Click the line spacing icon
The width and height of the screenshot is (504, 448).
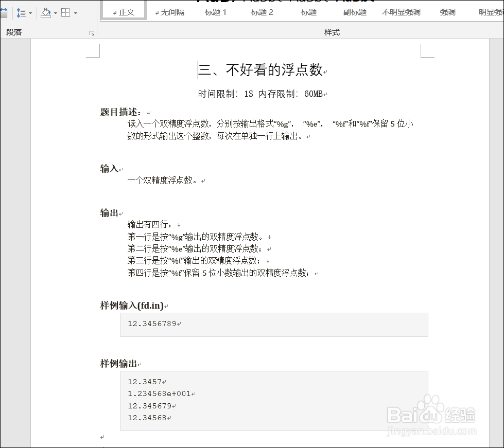point(21,13)
